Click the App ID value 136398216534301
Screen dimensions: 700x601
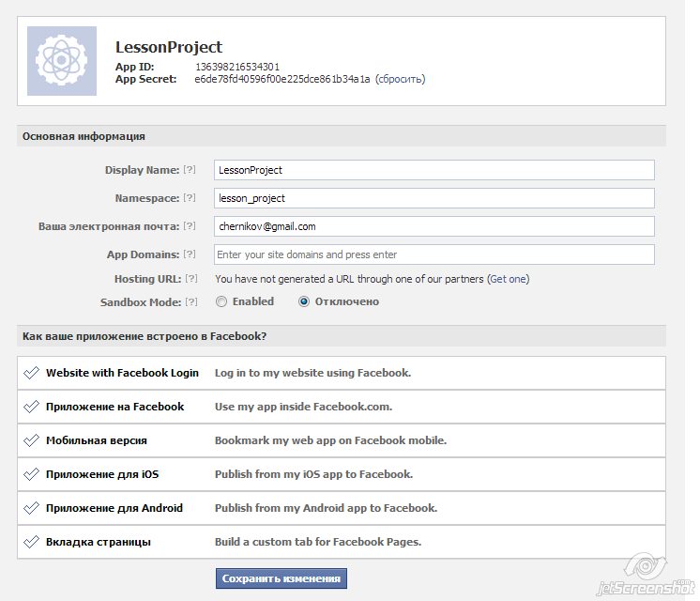(x=237, y=67)
